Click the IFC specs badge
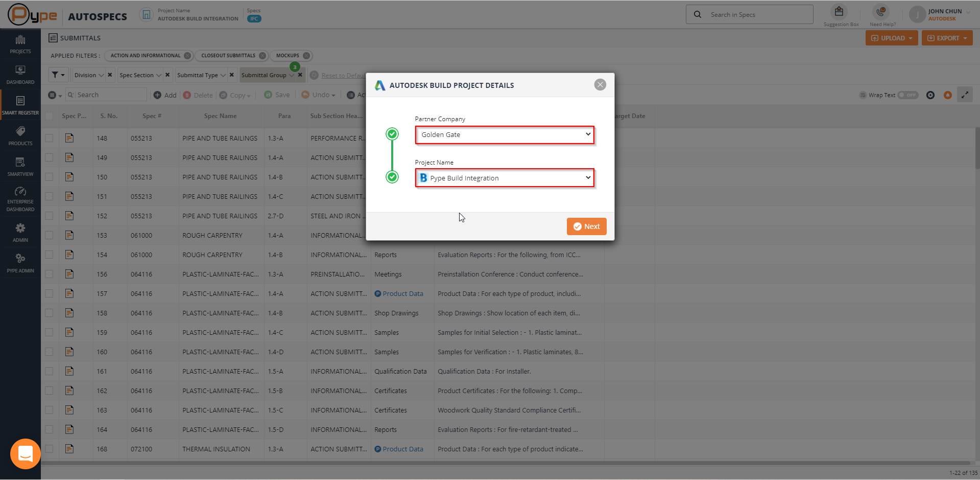Image resolution: width=980 pixels, height=480 pixels. pos(254,19)
